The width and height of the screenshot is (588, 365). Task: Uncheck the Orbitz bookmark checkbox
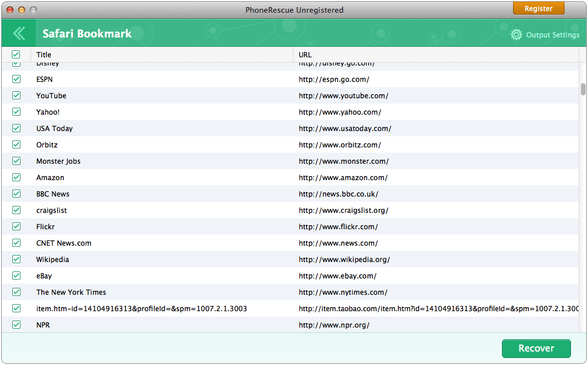[x=16, y=144]
